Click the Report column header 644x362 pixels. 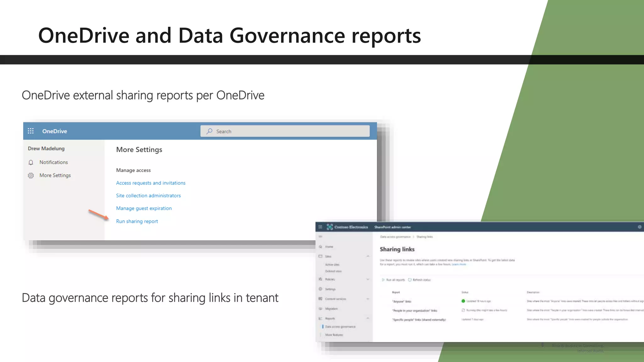pos(396,292)
